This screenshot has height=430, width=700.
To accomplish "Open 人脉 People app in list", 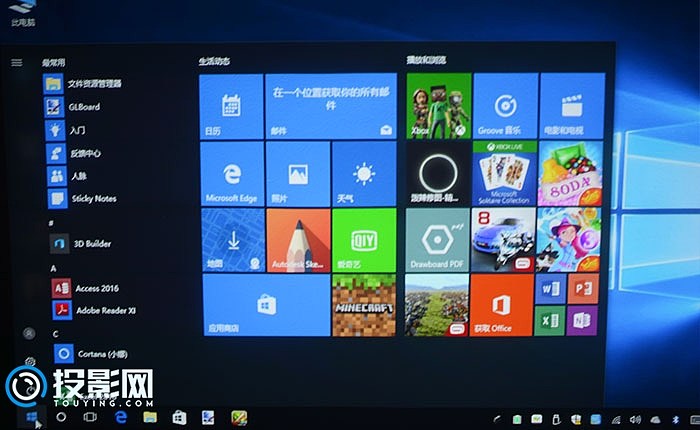I will [x=67, y=176].
